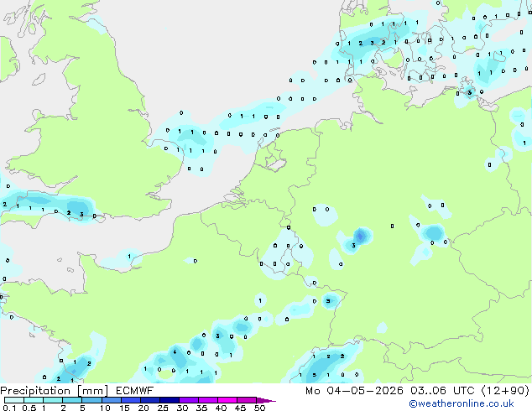Click the 'Precipitation [mm]' title text
This screenshot has width=532, height=411.
[55, 391]
